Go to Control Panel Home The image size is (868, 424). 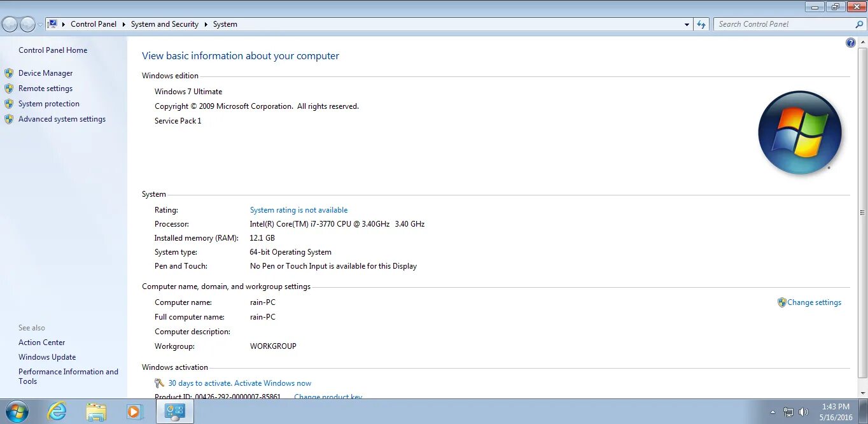(x=53, y=50)
